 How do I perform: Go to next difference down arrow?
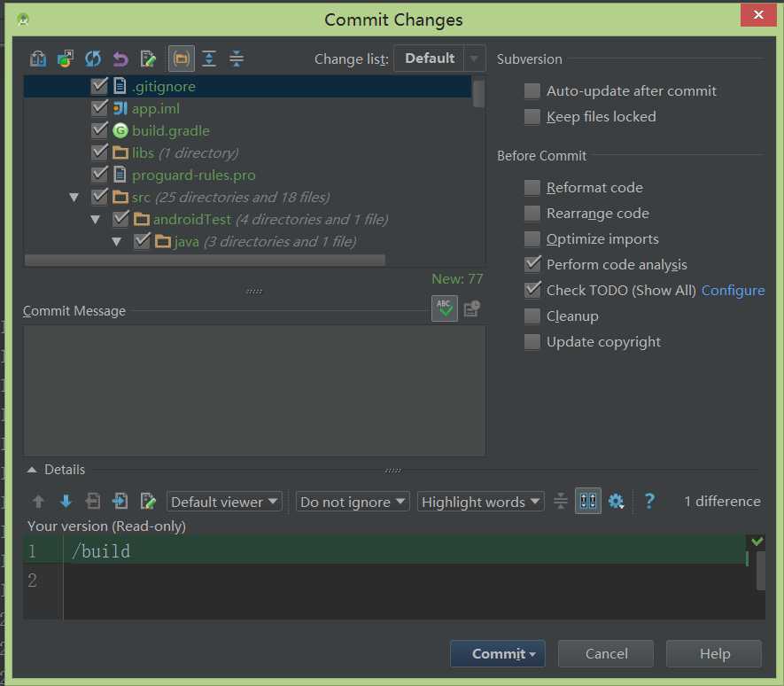66,501
